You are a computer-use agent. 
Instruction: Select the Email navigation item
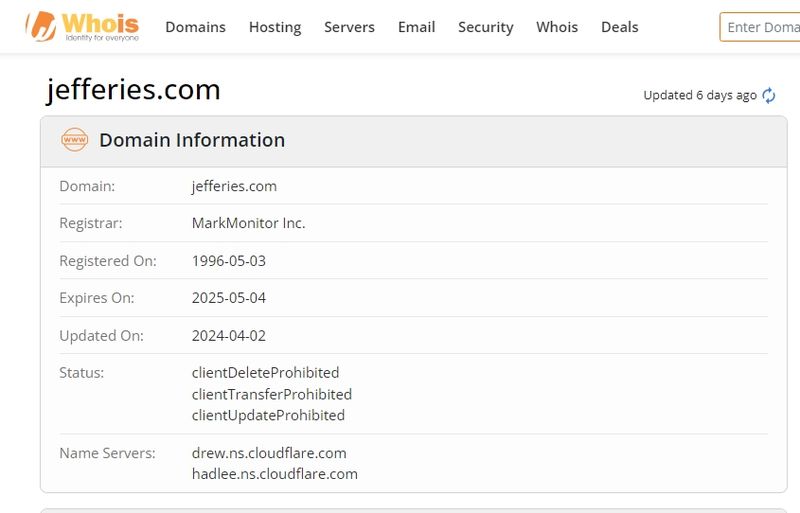pyautogui.click(x=416, y=27)
